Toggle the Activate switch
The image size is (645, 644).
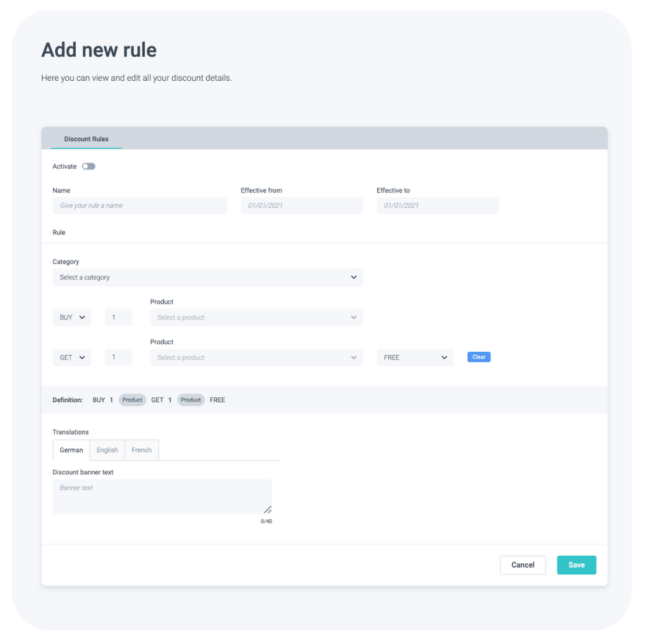pyautogui.click(x=89, y=167)
